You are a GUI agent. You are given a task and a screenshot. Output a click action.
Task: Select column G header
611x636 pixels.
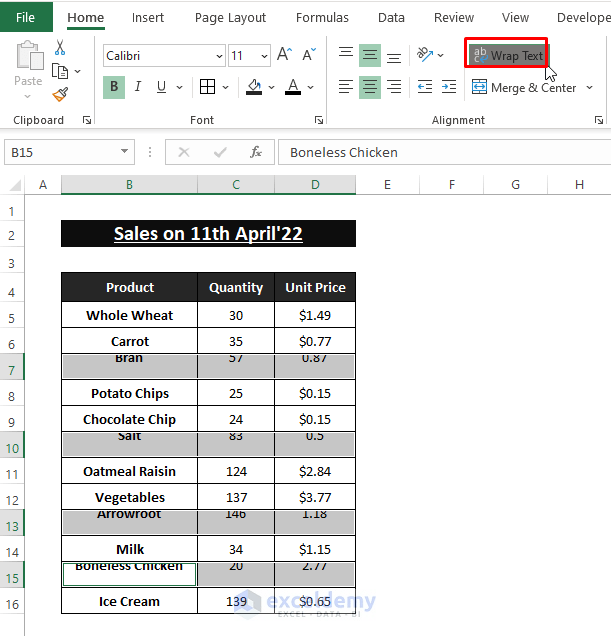click(x=515, y=185)
